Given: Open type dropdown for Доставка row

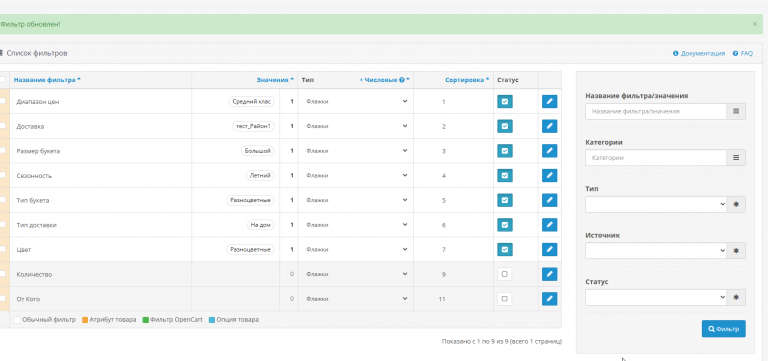Looking at the screenshot, I should 356,126.
